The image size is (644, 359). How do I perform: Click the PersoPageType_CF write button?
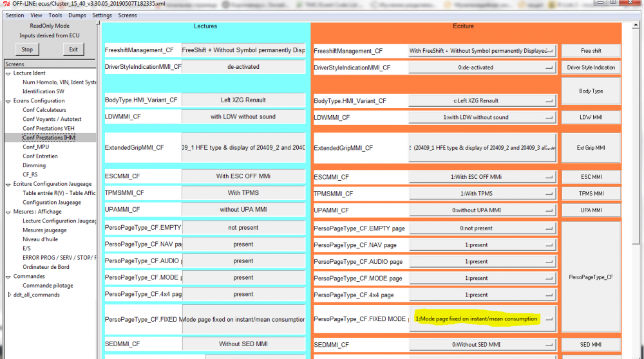coord(591,277)
